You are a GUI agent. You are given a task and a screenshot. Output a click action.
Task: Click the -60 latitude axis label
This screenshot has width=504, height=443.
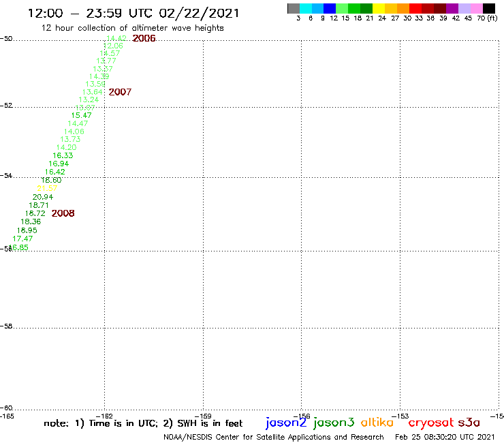6,408
